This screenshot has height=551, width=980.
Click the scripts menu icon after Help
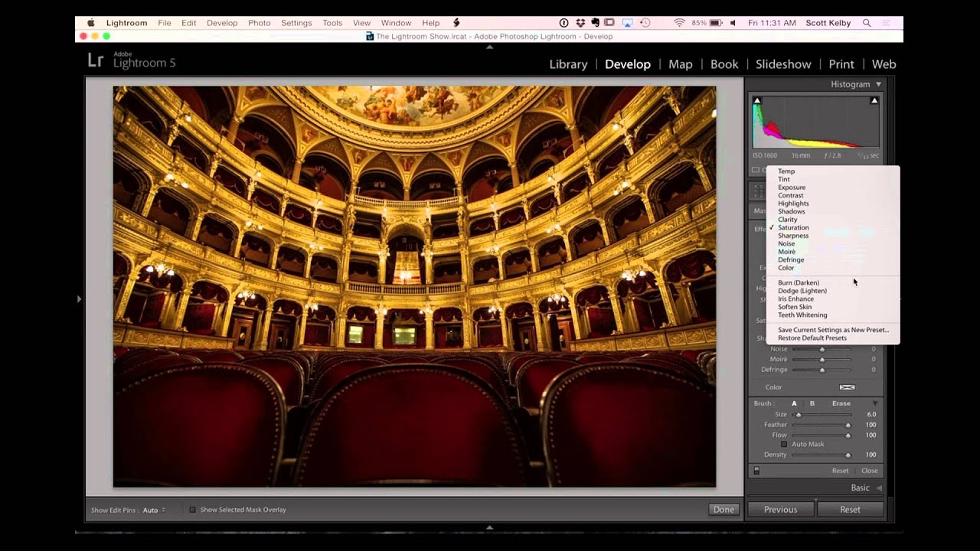[x=457, y=23]
